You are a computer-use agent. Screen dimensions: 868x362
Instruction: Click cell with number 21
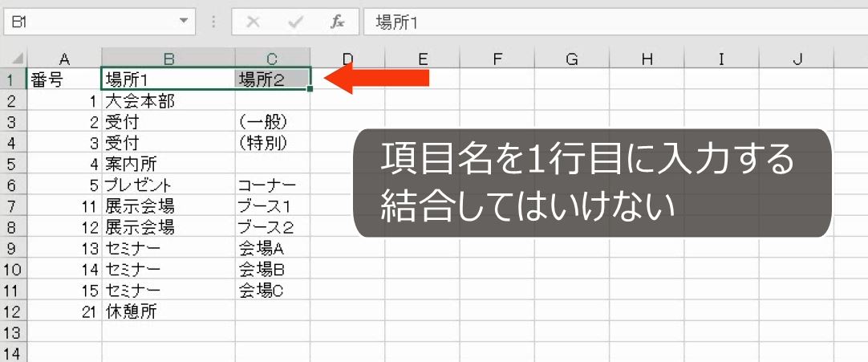(64, 311)
